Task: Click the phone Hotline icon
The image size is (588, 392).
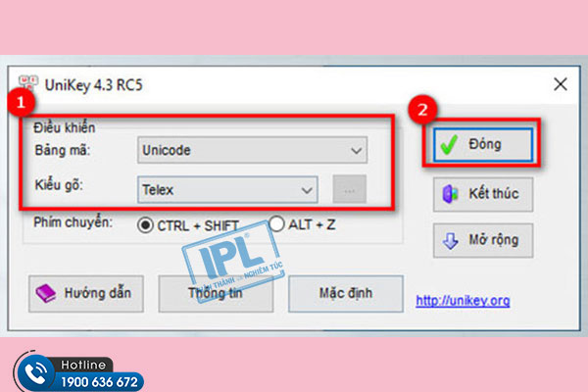Action: coord(36,373)
